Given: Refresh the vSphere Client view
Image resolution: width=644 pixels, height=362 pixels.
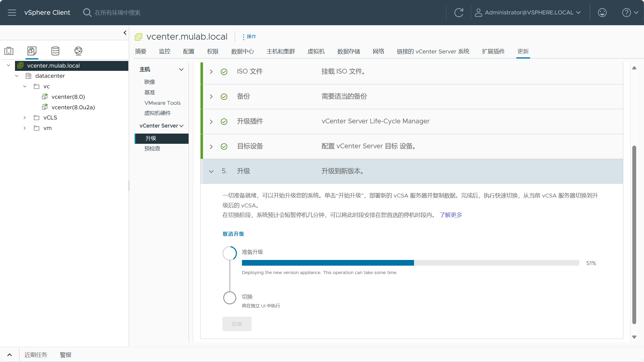Looking at the screenshot, I should click(x=459, y=13).
